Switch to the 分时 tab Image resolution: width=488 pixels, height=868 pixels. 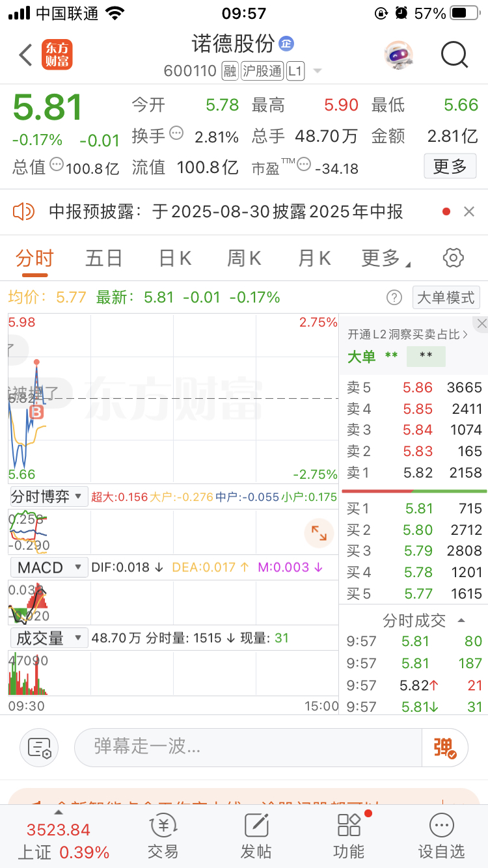(x=35, y=258)
